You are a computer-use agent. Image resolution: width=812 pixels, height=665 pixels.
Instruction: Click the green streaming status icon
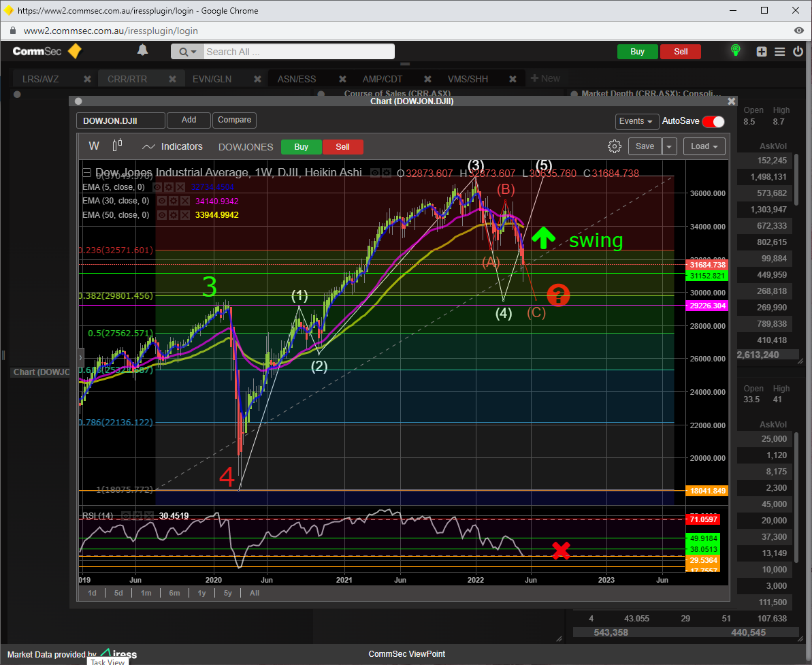coord(735,51)
